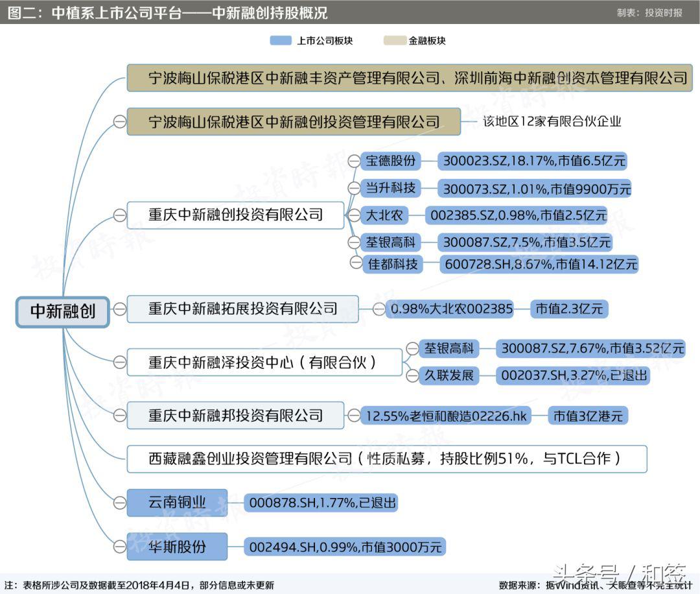Collapse the 宝德股份 sub-branch marker
The height and width of the screenshot is (594, 700).
(354, 161)
